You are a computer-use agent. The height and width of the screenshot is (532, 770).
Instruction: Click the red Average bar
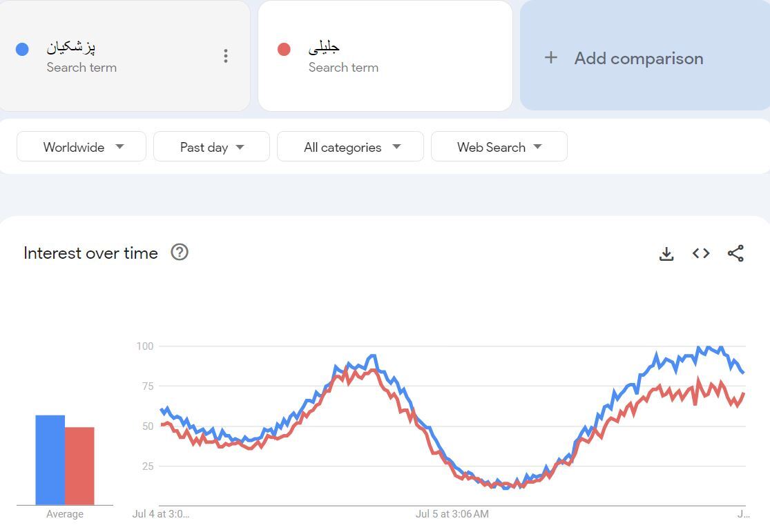pyautogui.click(x=79, y=466)
